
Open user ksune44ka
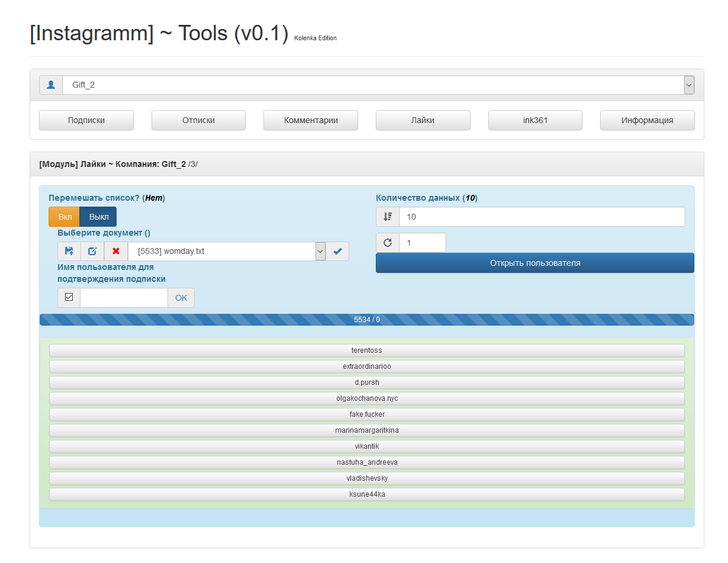coord(367,494)
